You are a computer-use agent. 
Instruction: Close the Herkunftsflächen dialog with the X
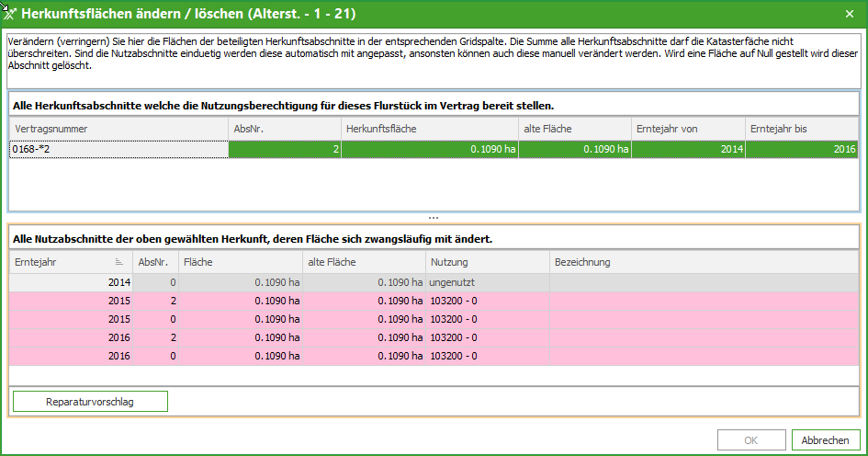pyautogui.click(x=850, y=15)
